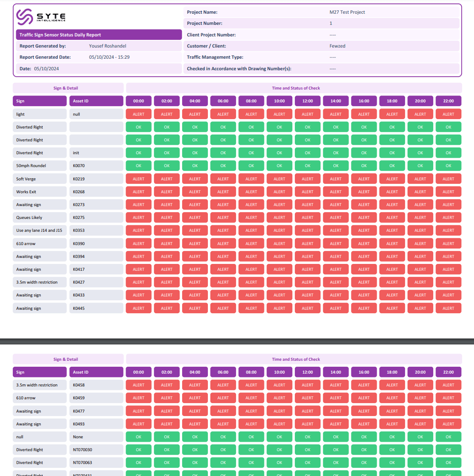Click the ALERT badge for Works Exit at 08:00

pyautogui.click(x=251, y=192)
